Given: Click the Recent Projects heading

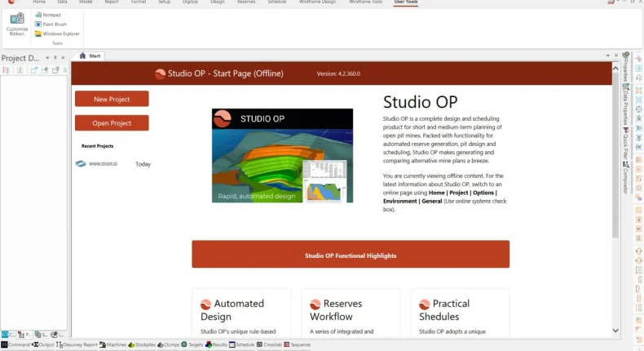Looking at the screenshot, I should pos(97,146).
